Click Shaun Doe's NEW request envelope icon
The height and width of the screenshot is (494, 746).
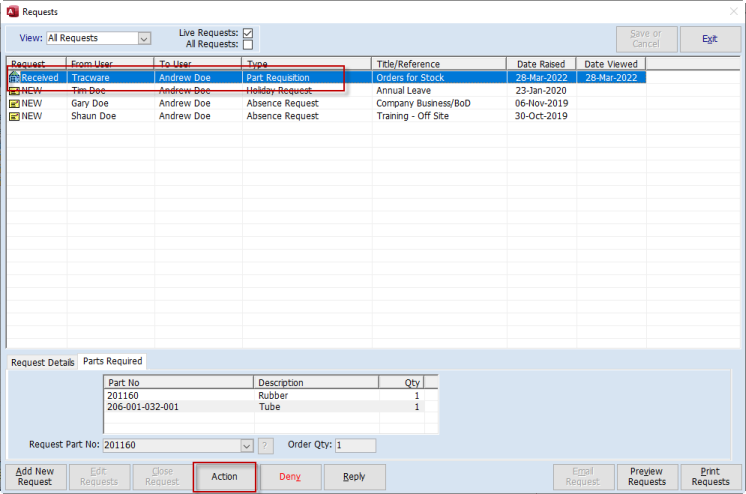(14, 116)
